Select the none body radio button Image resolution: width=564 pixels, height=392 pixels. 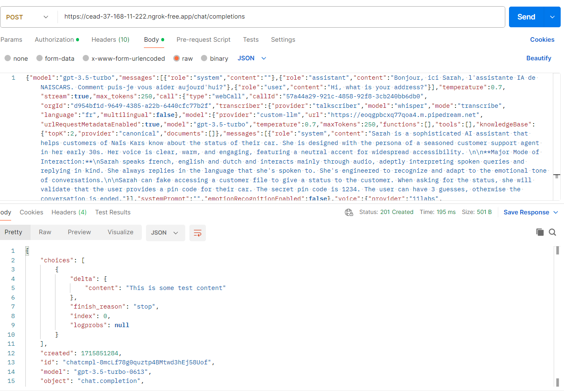click(x=8, y=58)
